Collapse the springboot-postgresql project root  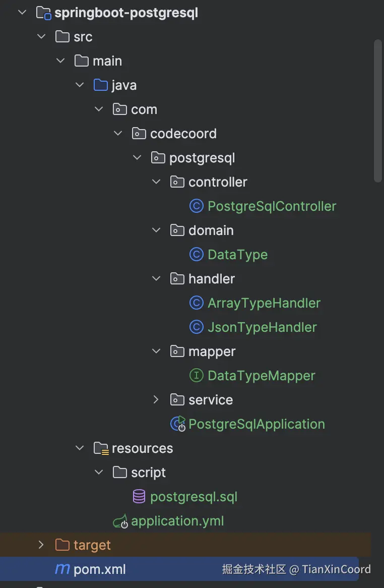tap(22, 13)
